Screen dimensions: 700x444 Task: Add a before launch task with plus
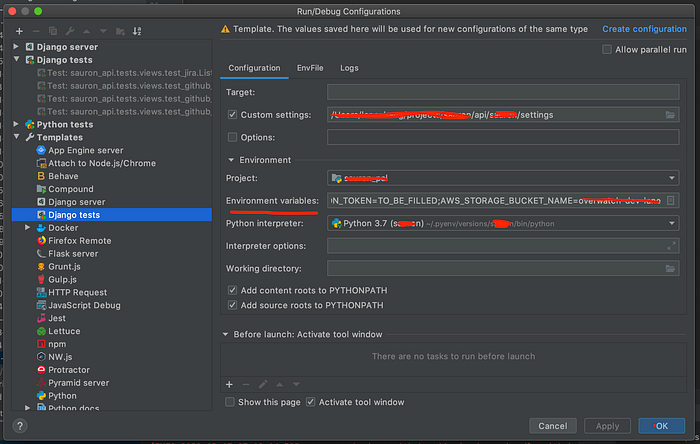point(229,384)
